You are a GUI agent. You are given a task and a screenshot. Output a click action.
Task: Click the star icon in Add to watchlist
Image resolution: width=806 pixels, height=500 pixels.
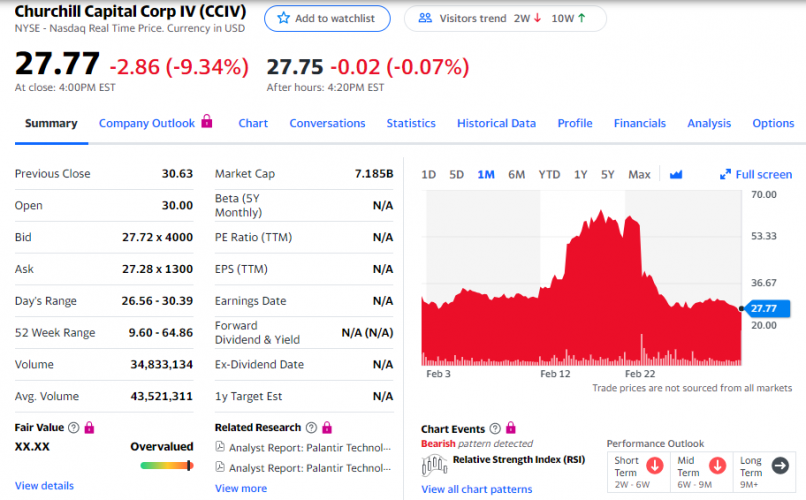(283, 18)
